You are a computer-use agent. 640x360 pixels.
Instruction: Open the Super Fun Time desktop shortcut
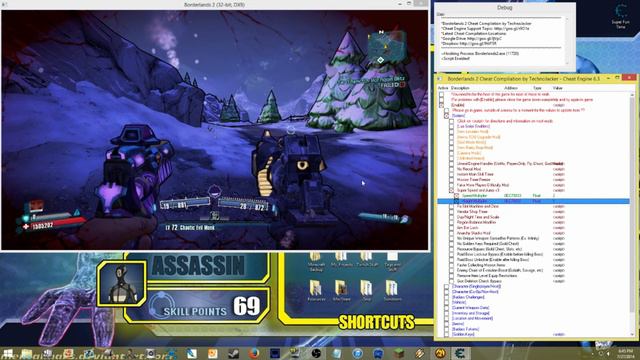click(x=620, y=16)
